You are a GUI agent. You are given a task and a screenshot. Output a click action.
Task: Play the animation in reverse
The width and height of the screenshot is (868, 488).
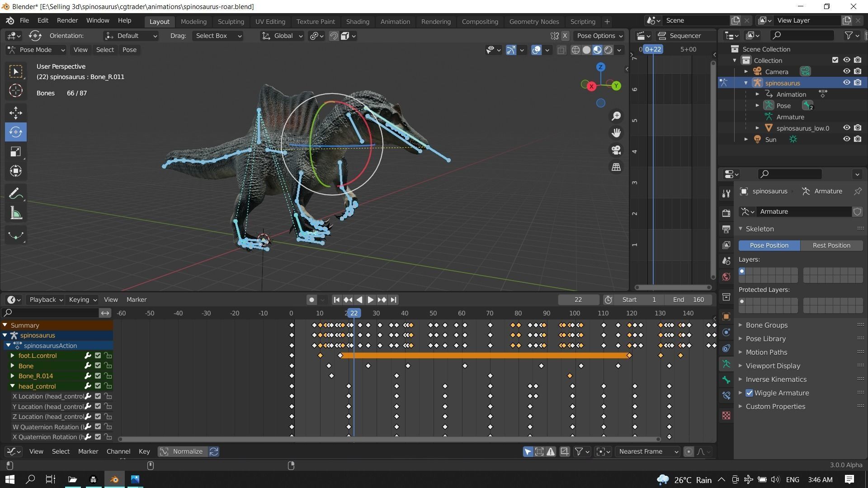point(359,300)
